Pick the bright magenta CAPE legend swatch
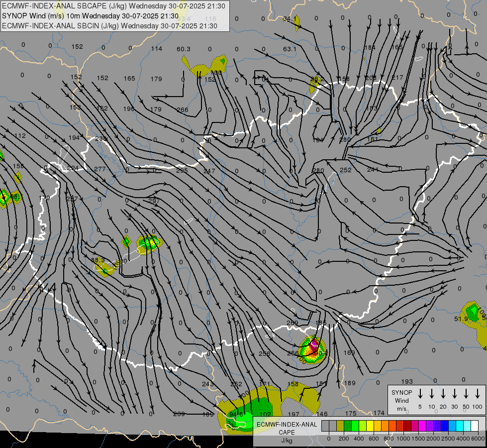 point(422,426)
